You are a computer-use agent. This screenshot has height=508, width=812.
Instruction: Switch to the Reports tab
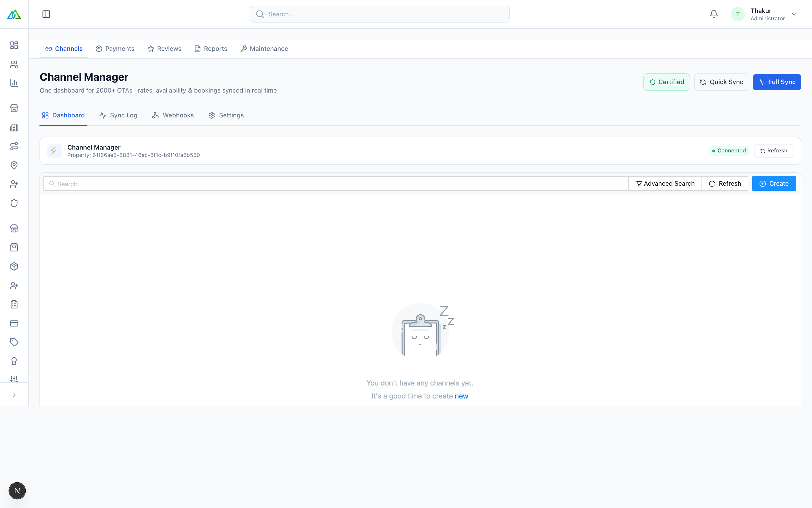pos(211,49)
